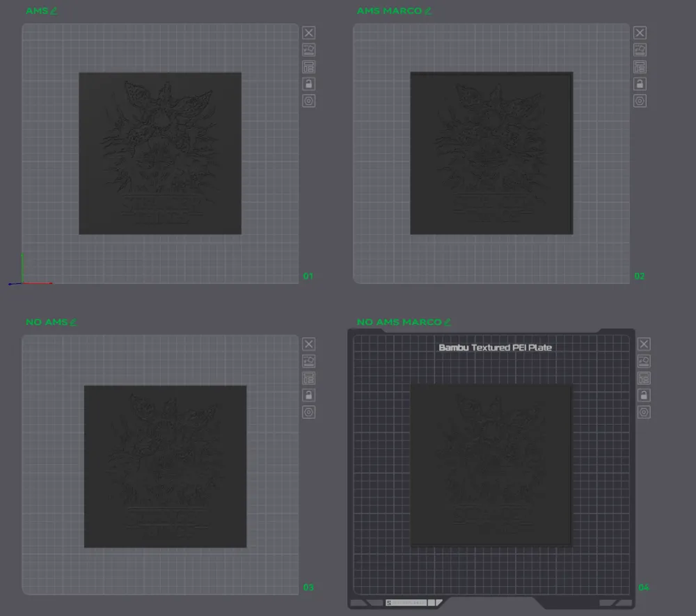Viewport: 696px width, 616px height.
Task: Edit the AMS plate name
Action: click(54, 11)
